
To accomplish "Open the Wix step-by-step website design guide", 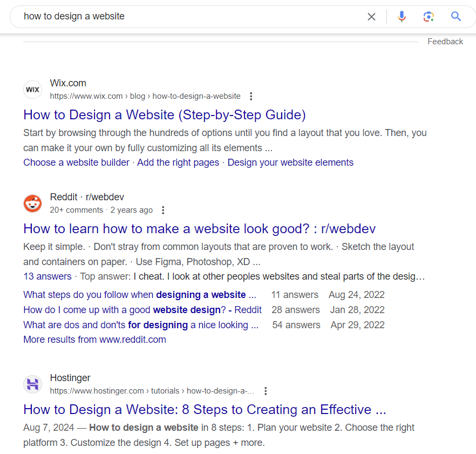I will (x=164, y=114).
